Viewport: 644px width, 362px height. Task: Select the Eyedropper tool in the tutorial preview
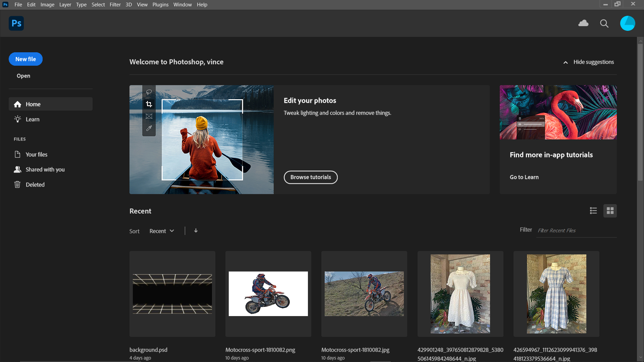tap(149, 128)
